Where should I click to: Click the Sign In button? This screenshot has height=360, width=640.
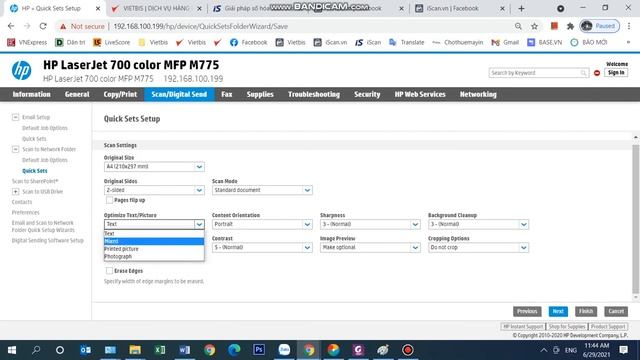click(x=616, y=73)
